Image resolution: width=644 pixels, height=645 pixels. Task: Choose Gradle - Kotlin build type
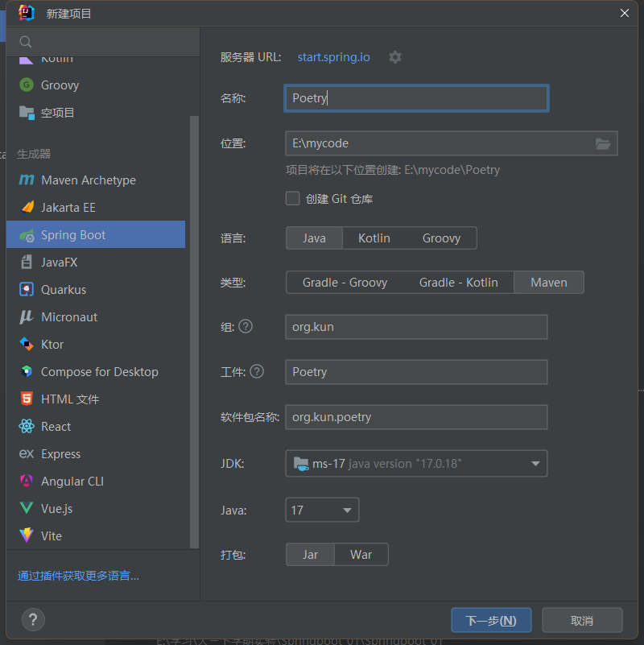[459, 283]
